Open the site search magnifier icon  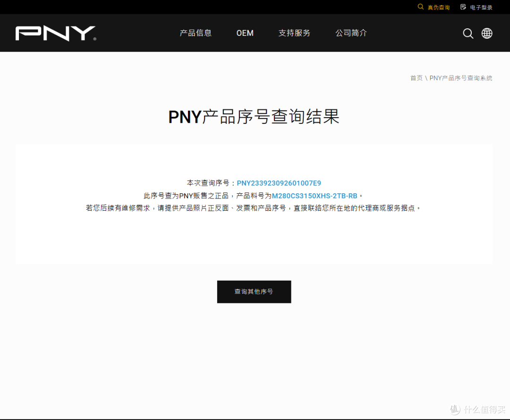point(468,33)
